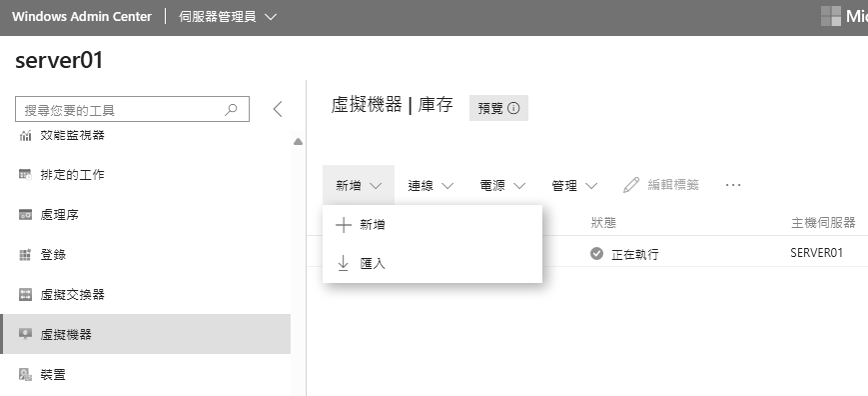Choose 匯入 from the open dropdown menu
This screenshot has height=396, width=868.
point(433,264)
